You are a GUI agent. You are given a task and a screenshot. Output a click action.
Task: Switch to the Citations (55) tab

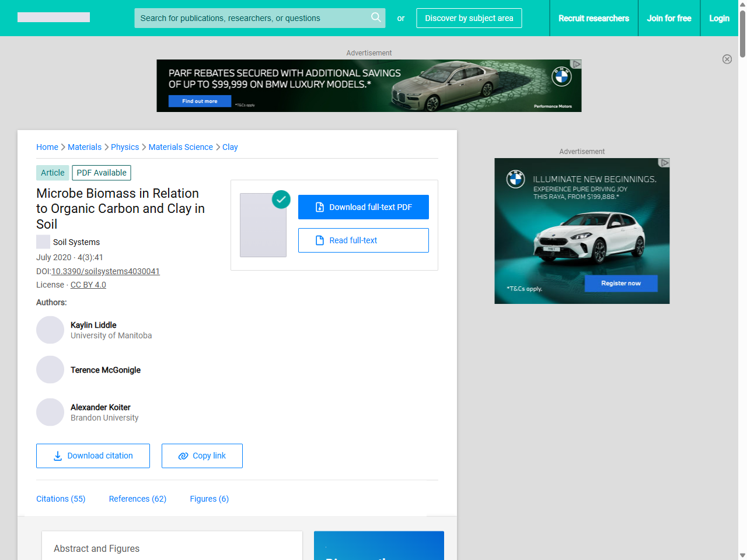pyautogui.click(x=61, y=499)
